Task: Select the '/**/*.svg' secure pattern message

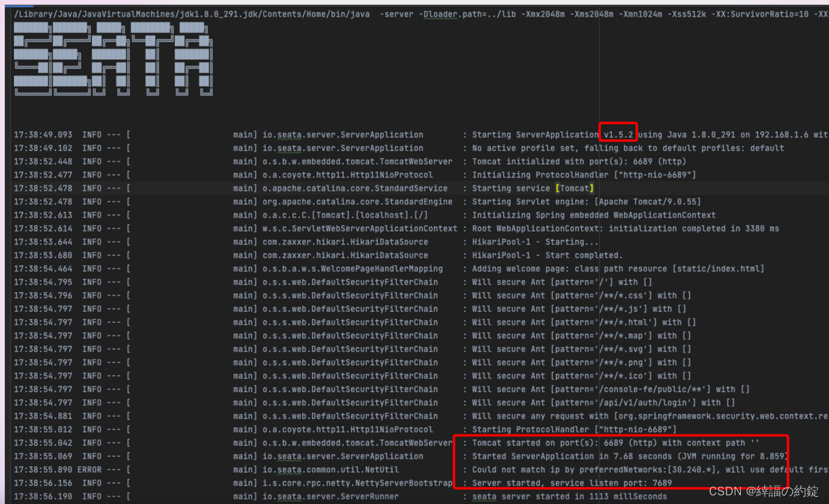Action: (x=581, y=349)
